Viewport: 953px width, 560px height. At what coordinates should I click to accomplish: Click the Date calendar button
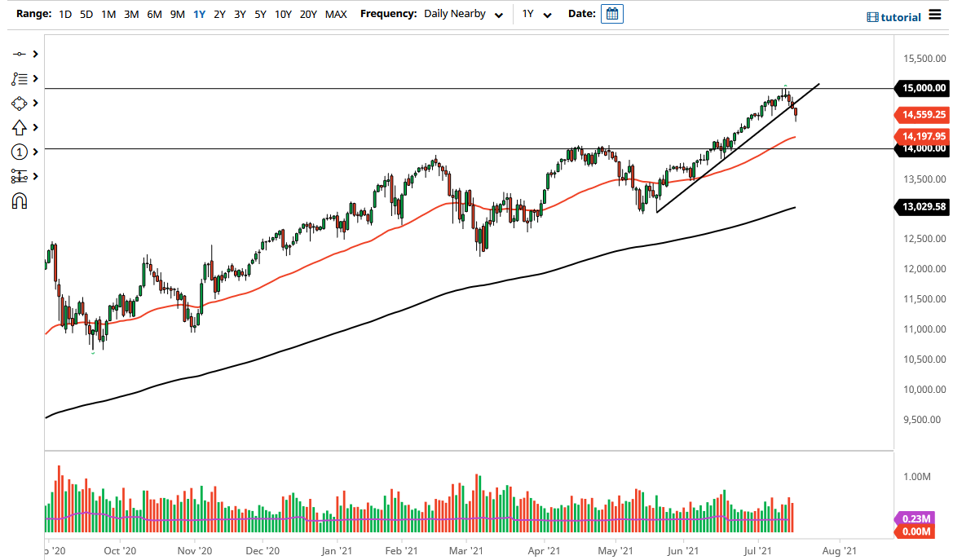click(611, 13)
